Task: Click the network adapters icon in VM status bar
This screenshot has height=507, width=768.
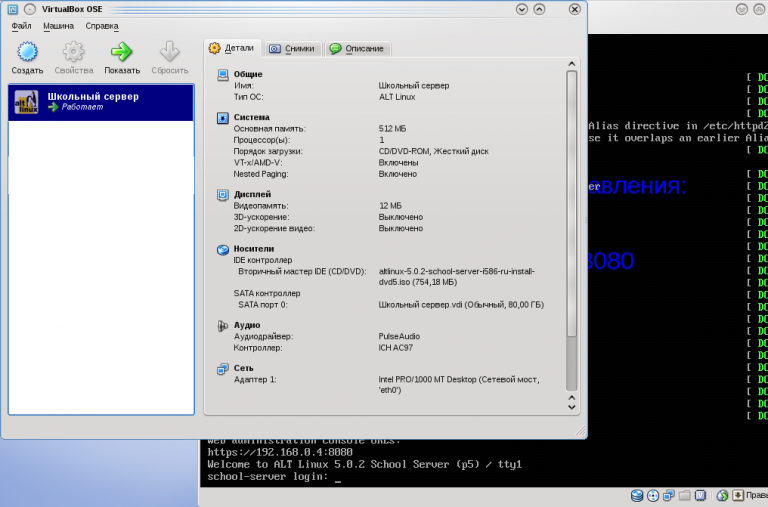Action: pyautogui.click(x=669, y=496)
